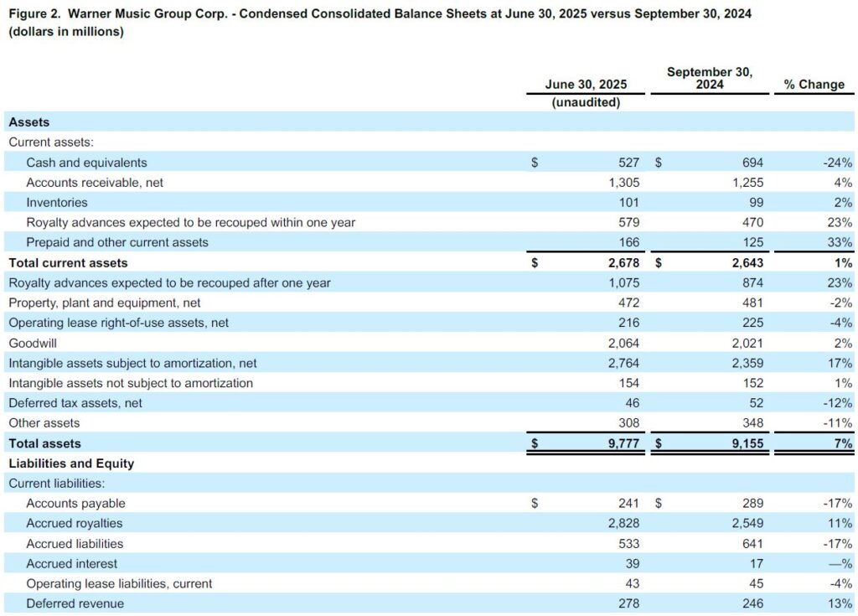Screen dimensions: 858x616
Task: Click the 'Total assets' row label
Action: [45, 443]
